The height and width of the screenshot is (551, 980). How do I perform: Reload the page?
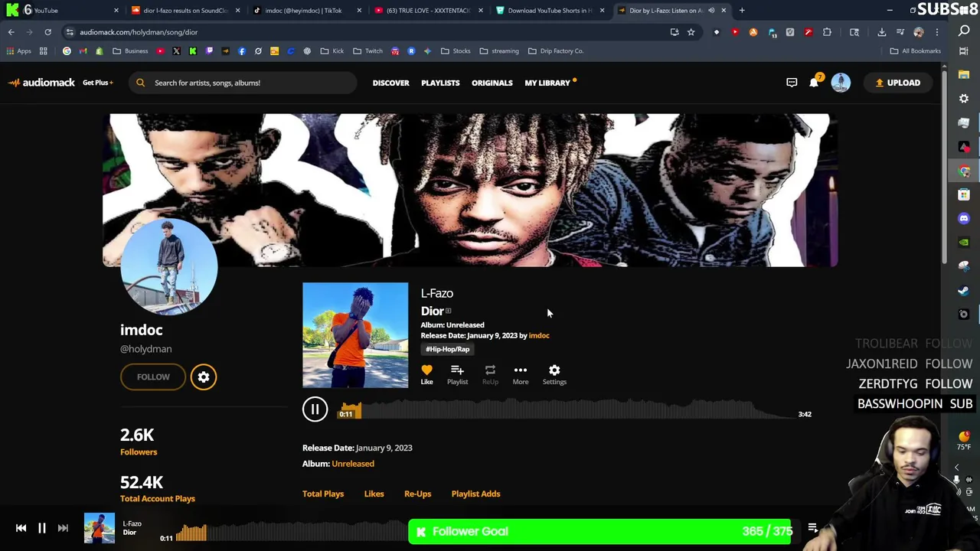(x=47, y=32)
